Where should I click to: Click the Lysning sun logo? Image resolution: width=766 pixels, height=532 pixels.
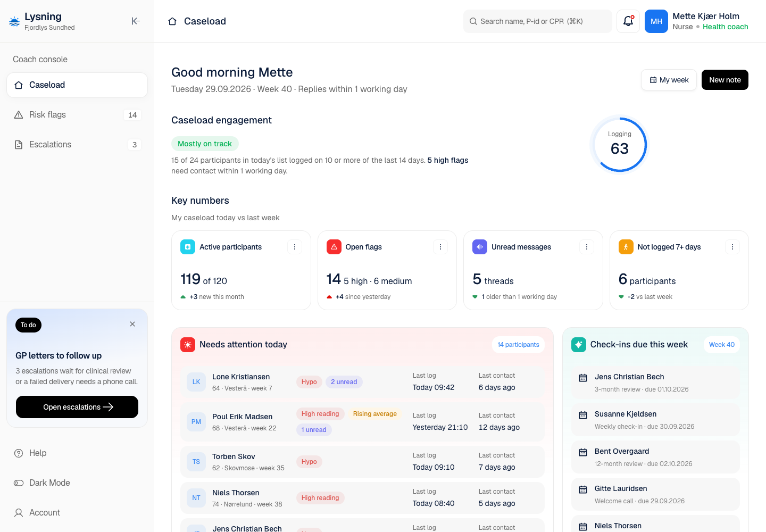14,21
